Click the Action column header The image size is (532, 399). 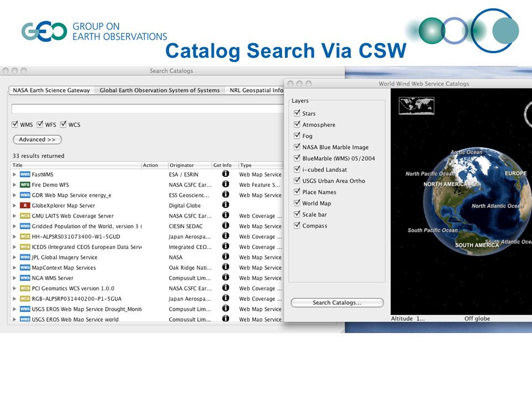(x=155, y=165)
